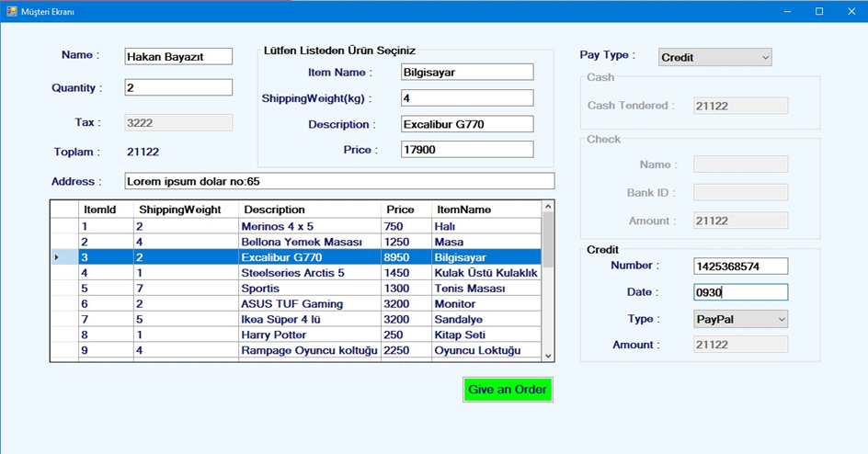Select the Harry Potter cell

310,335
